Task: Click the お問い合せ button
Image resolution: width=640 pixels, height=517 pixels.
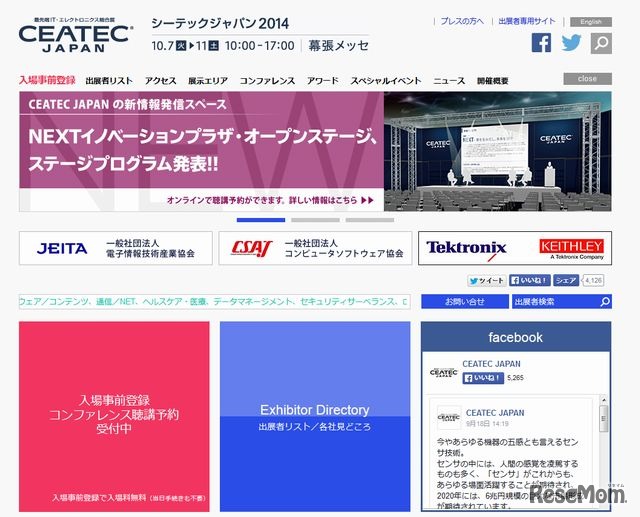Action: tap(465, 302)
